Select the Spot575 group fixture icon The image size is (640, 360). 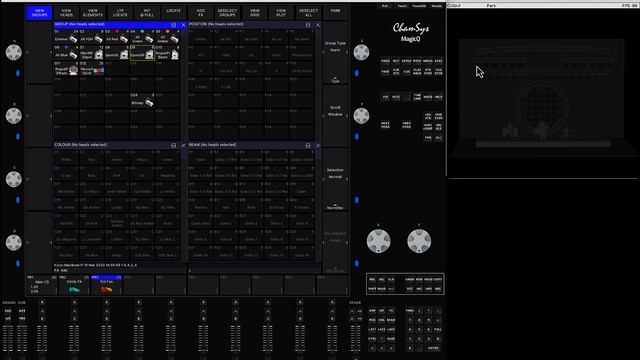tap(124, 55)
